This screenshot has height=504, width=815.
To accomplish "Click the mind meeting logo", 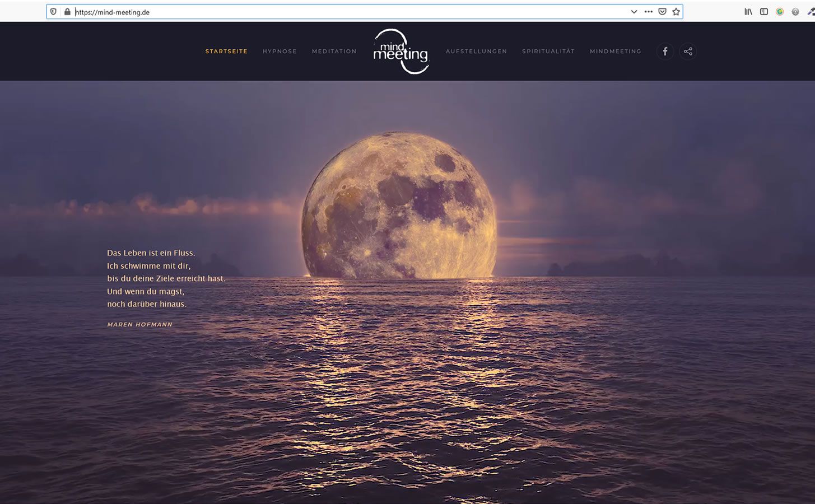I will point(401,52).
